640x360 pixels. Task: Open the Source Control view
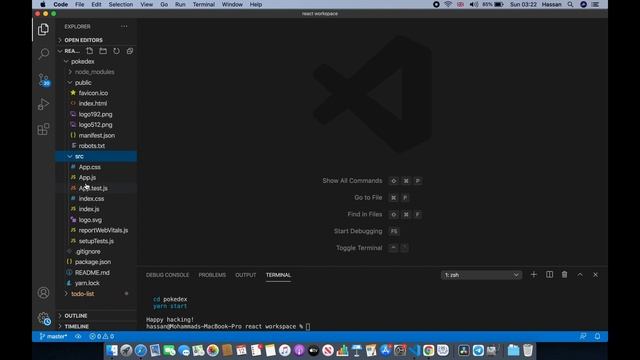(43, 79)
